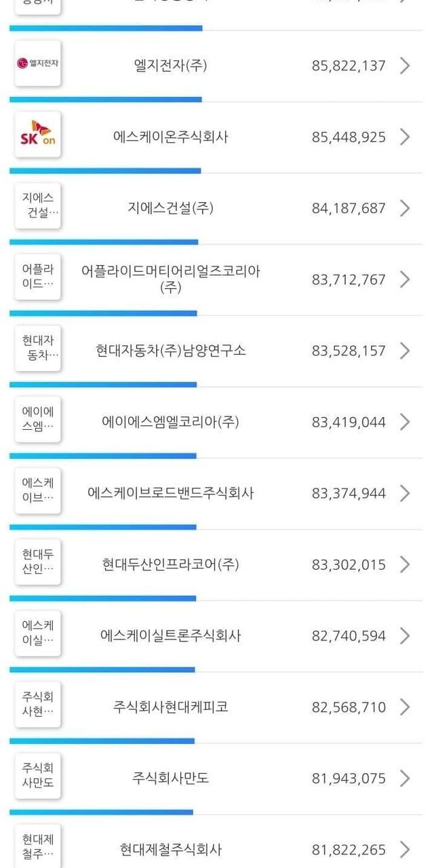Tap the 어플라이드 logo placeholder thumbnail

click(x=38, y=277)
